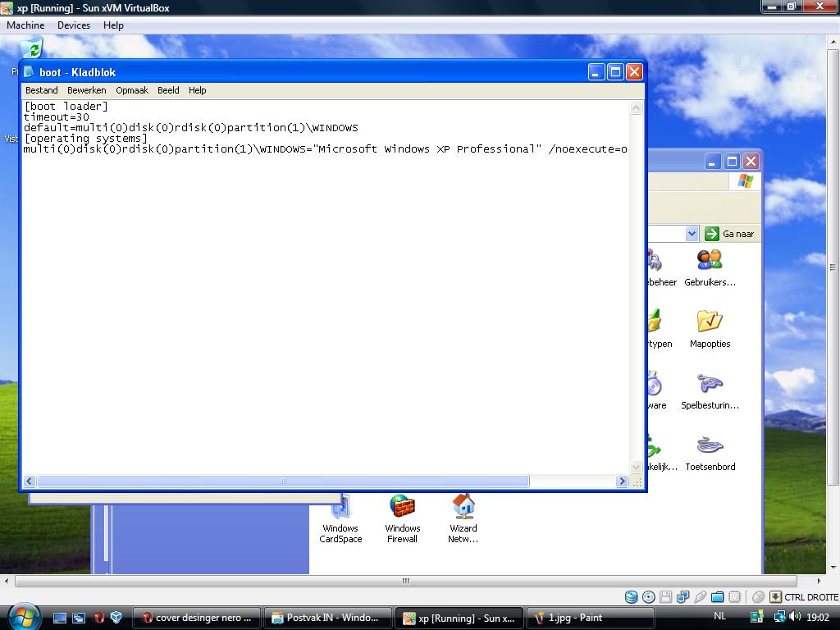Open the Recycle Bin on the XP desktop

(32, 48)
